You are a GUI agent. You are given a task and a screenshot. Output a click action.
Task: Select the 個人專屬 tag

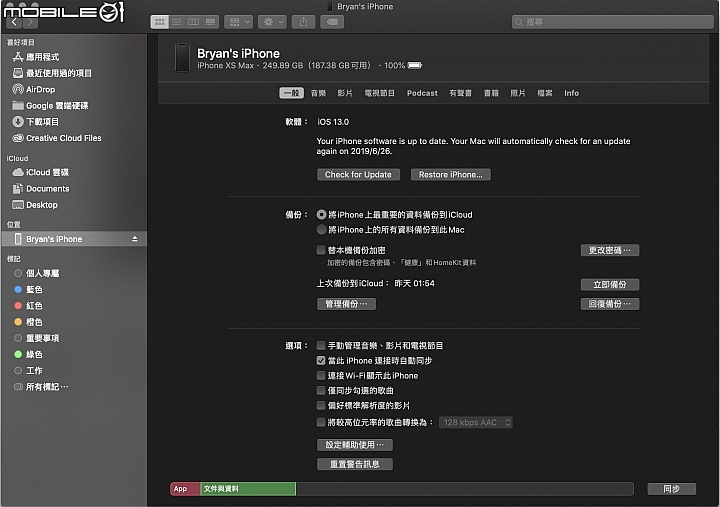coord(37,273)
